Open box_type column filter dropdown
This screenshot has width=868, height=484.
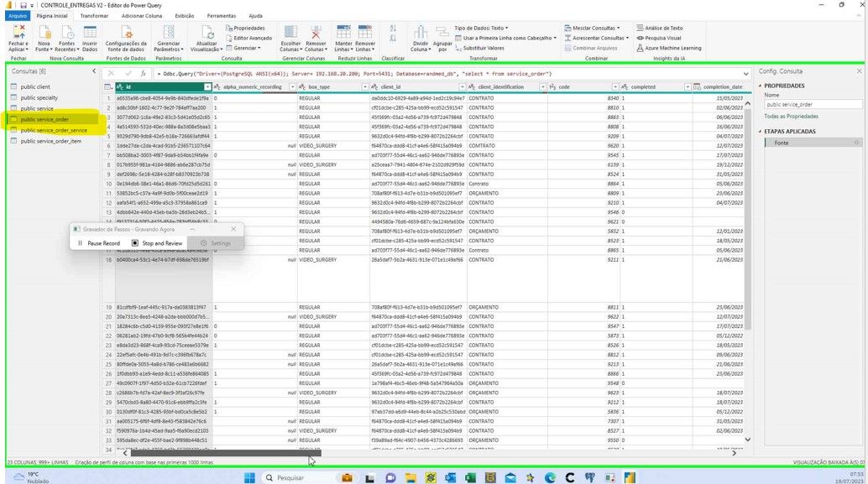pos(365,87)
